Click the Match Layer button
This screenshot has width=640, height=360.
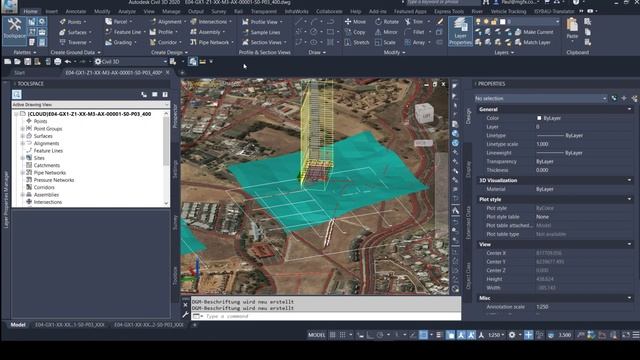(533, 42)
